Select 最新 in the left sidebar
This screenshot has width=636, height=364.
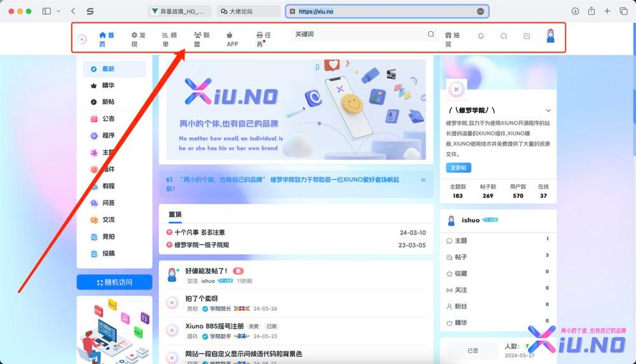point(114,69)
